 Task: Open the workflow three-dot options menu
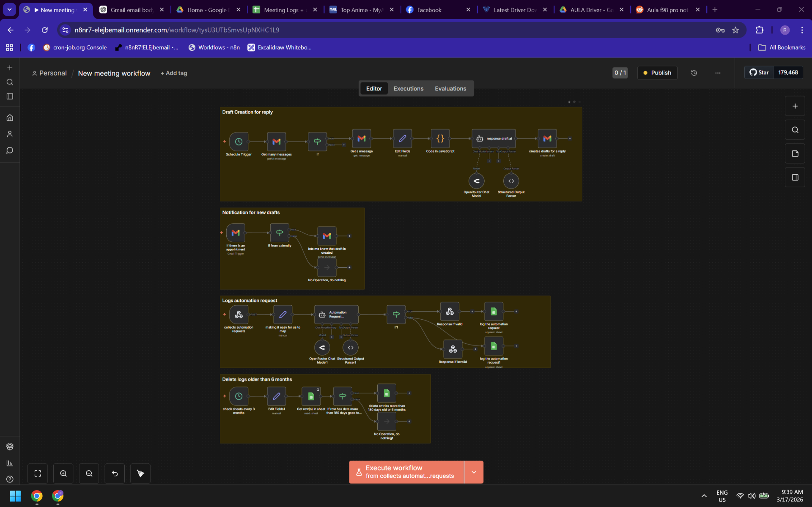718,73
